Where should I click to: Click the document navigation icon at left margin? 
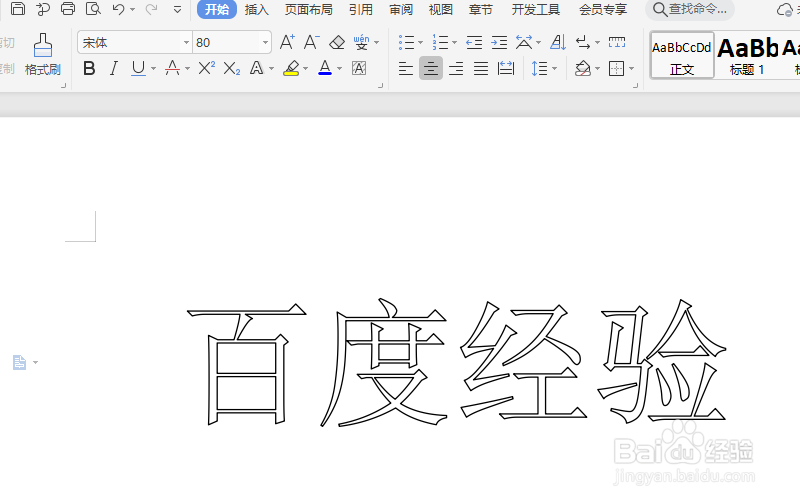coord(19,362)
